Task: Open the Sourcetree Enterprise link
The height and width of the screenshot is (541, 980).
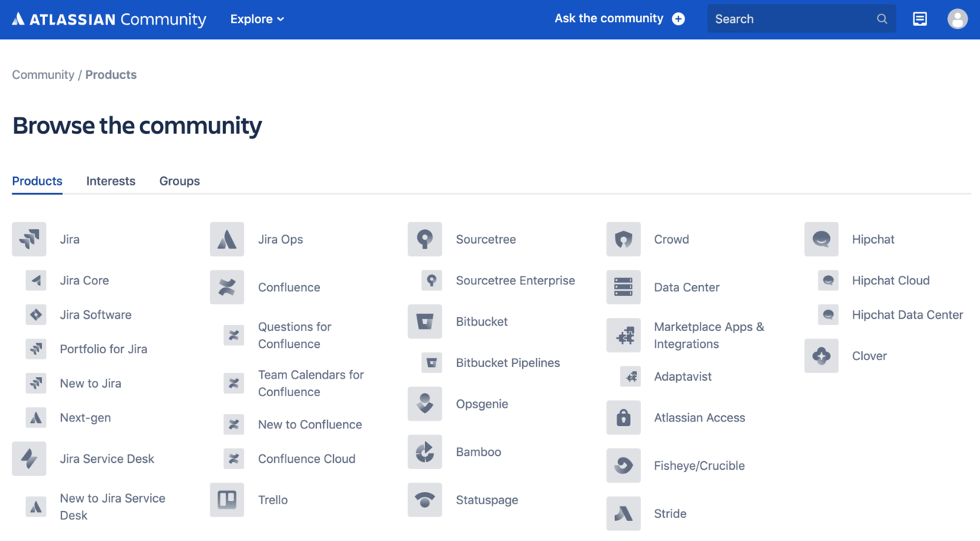Action: point(515,280)
